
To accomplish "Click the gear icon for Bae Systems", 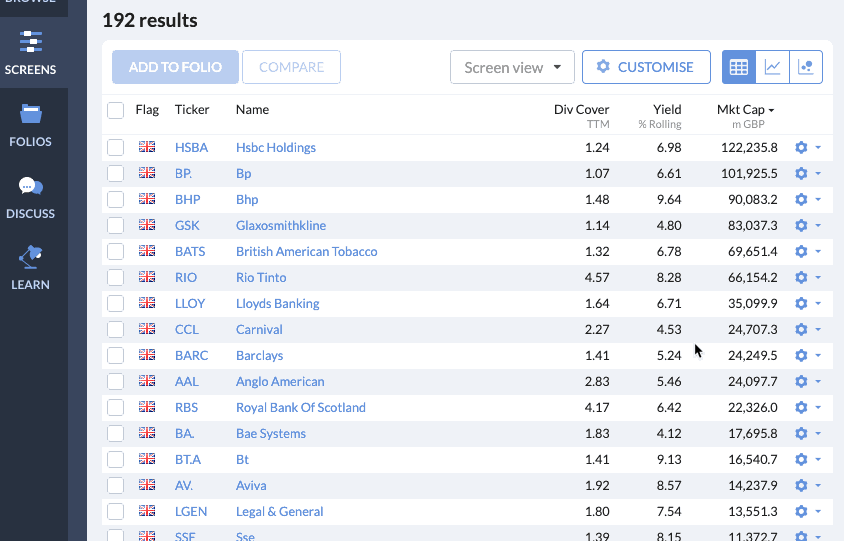I will (801, 433).
